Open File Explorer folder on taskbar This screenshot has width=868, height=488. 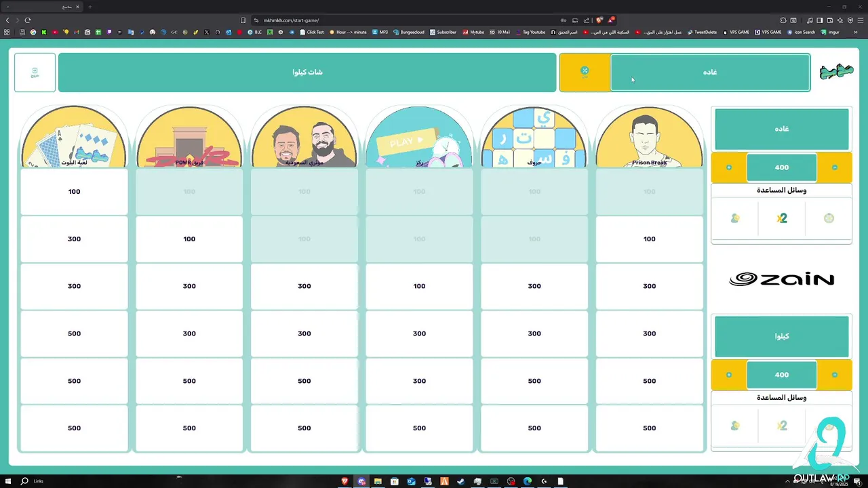click(x=378, y=481)
